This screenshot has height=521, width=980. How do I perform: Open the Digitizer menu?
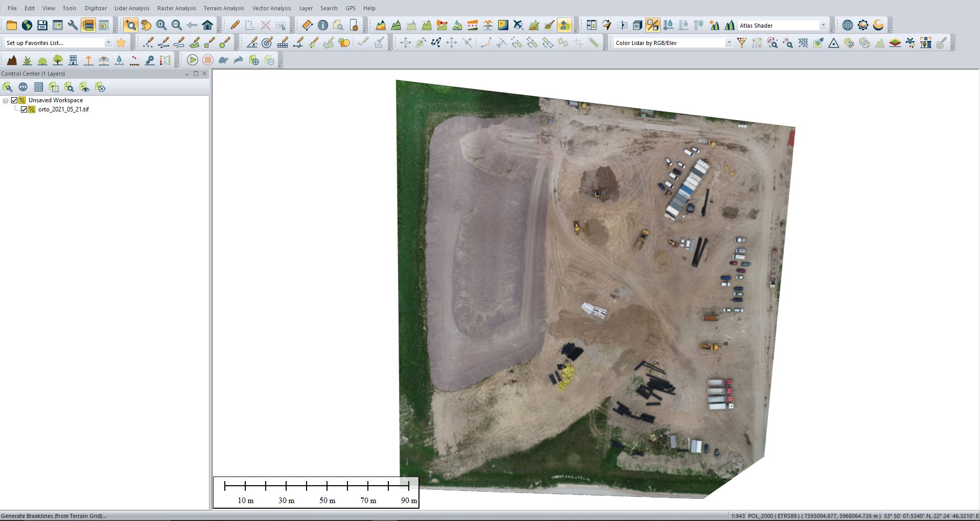(x=96, y=8)
